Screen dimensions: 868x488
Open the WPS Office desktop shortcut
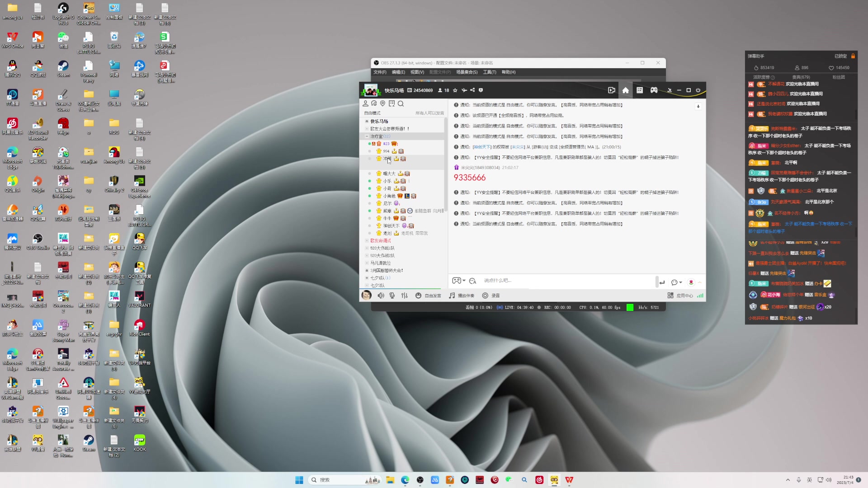pyautogui.click(x=13, y=40)
